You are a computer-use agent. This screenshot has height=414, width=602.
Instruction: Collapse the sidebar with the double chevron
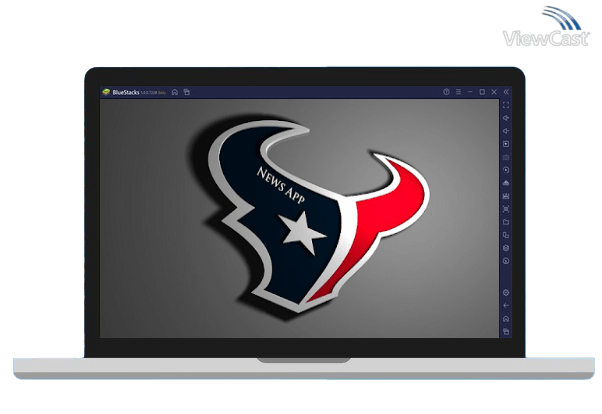click(506, 92)
